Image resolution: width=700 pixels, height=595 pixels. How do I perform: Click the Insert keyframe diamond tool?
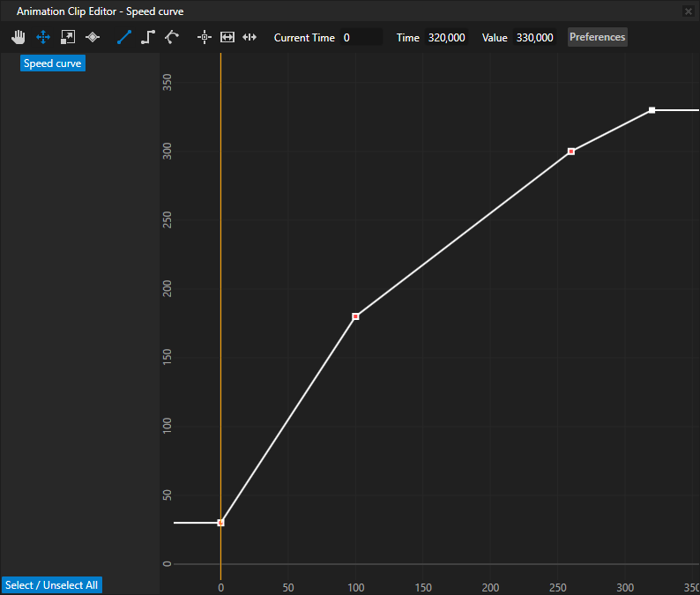pyautogui.click(x=92, y=37)
